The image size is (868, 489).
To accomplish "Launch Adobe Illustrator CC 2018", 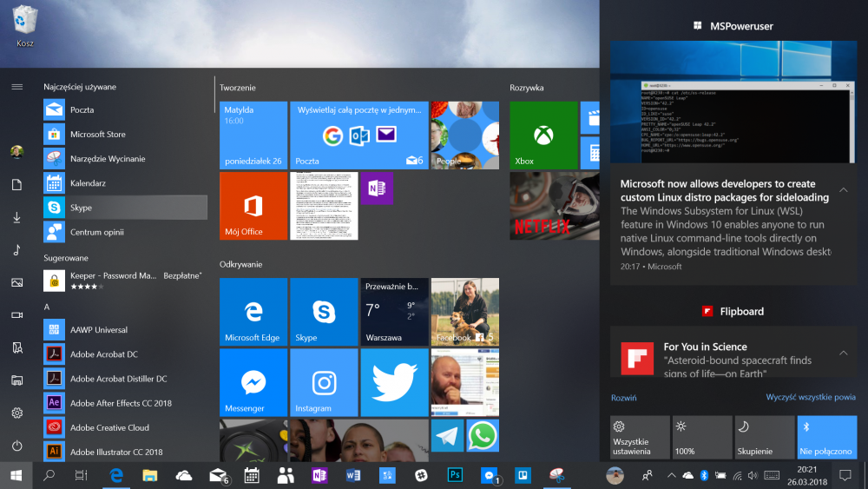I will pyautogui.click(x=125, y=452).
